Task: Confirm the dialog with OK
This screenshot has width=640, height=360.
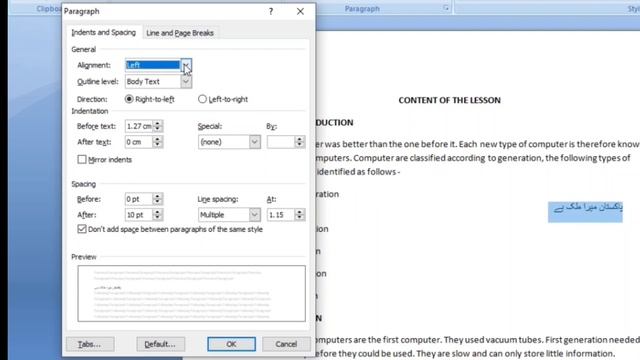Action: pyautogui.click(x=231, y=344)
